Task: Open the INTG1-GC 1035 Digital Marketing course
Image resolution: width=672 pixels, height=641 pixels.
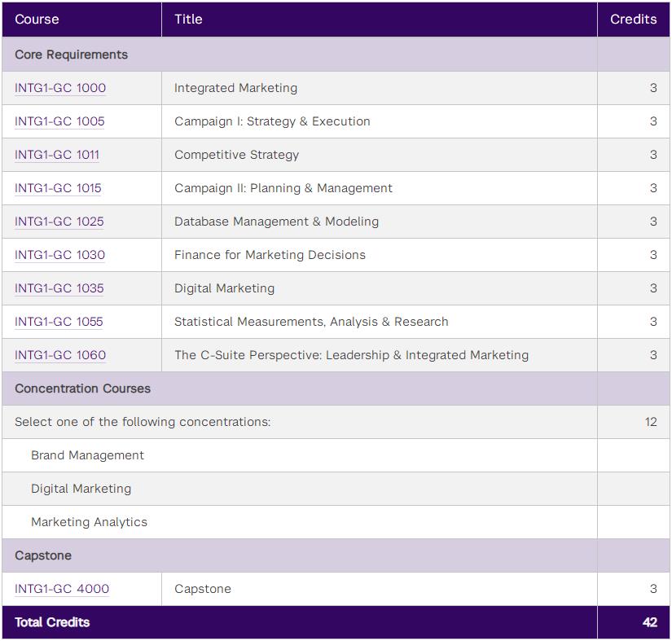Action: pyautogui.click(x=59, y=288)
